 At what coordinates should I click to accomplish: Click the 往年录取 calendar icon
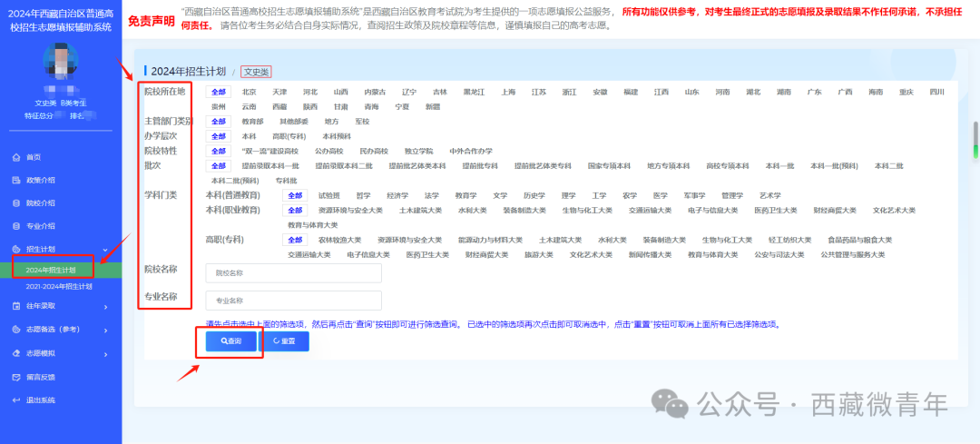click(x=15, y=306)
